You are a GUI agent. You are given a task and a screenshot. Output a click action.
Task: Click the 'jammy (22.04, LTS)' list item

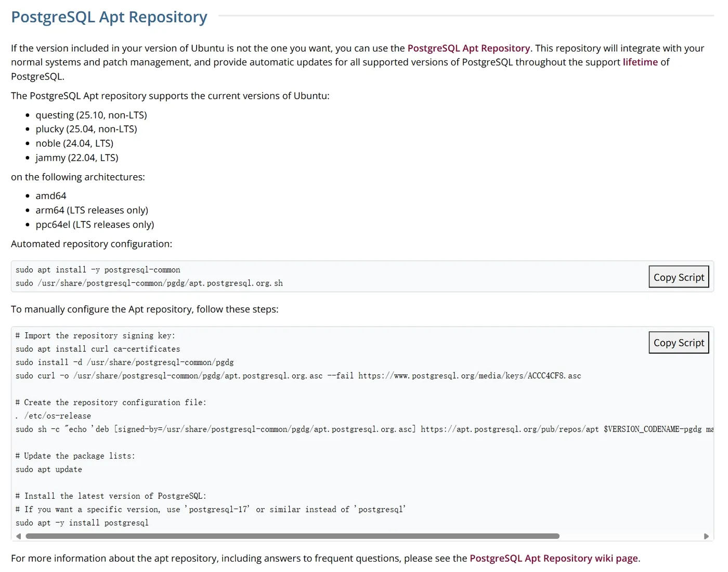77,158
